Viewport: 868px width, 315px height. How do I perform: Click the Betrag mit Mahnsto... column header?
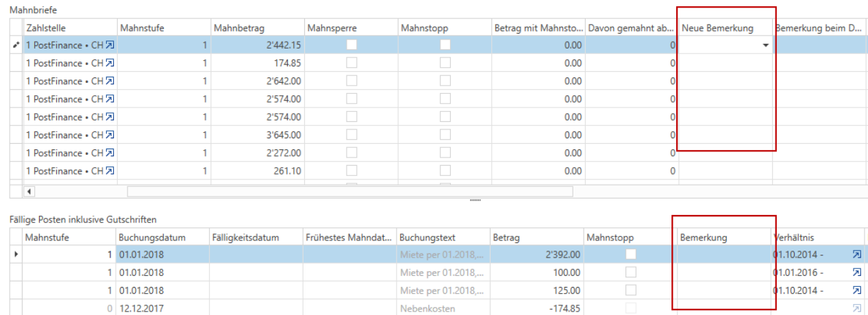click(538, 28)
